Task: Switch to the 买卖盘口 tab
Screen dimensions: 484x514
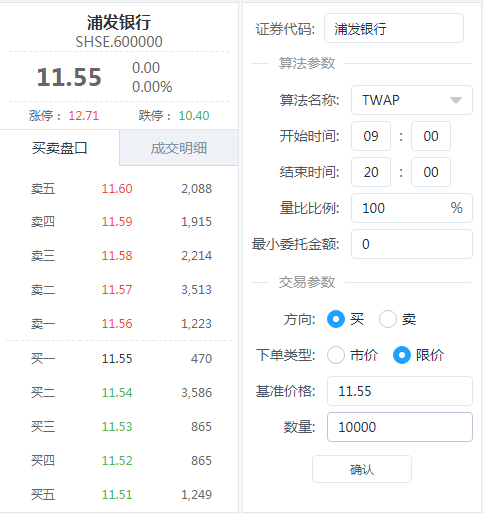Action: tap(60, 148)
